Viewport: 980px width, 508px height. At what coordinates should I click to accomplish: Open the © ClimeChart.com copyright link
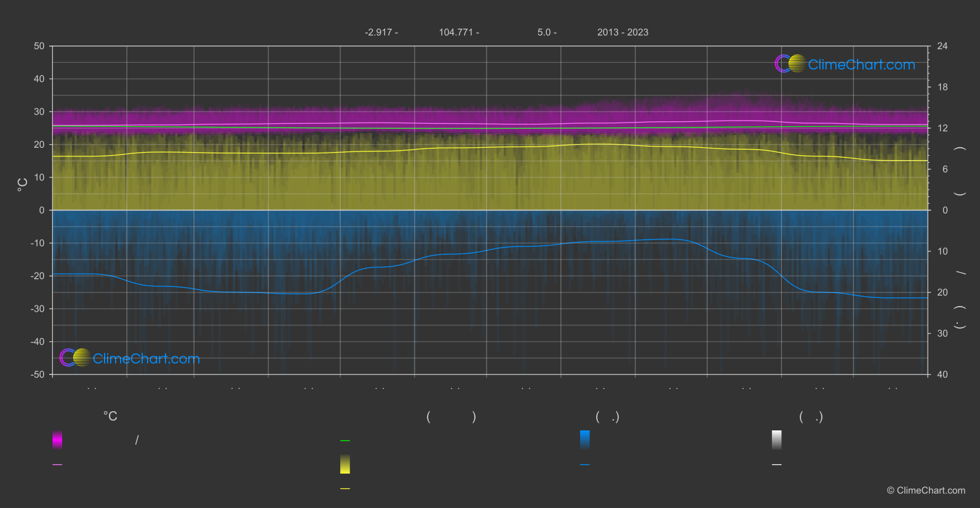[x=926, y=490]
